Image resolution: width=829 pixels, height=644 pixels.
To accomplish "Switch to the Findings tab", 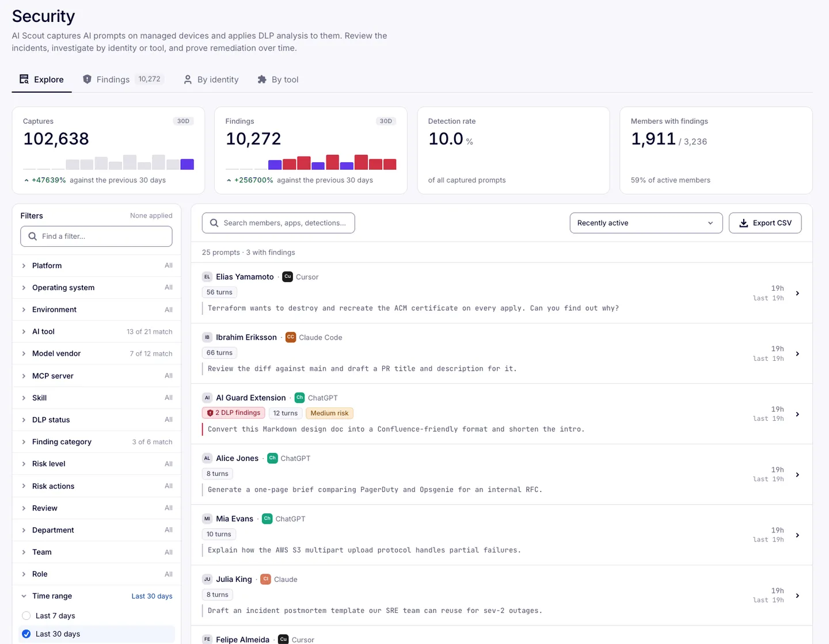I will [123, 79].
